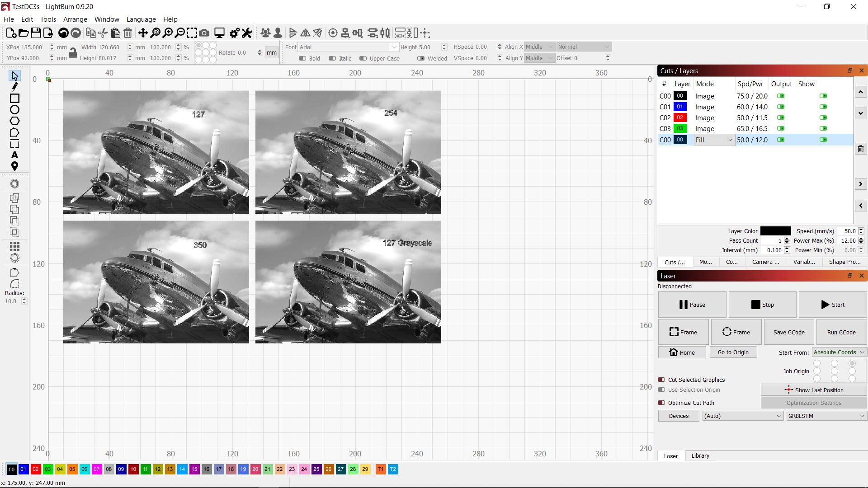Click the Go to Origin button
Image resolution: width=868 pixels, height=488 pixels.
click(733, 352)
